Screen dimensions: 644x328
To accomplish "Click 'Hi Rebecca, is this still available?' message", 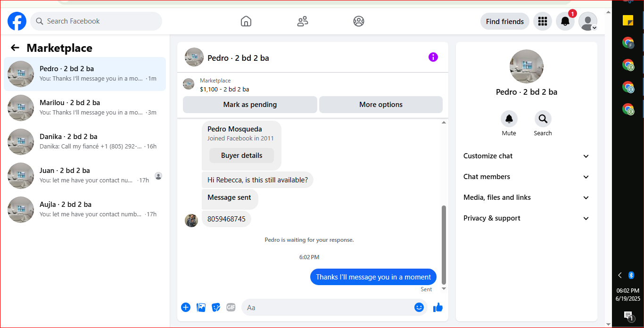I will pyautogui.click(x=257, y=180).
